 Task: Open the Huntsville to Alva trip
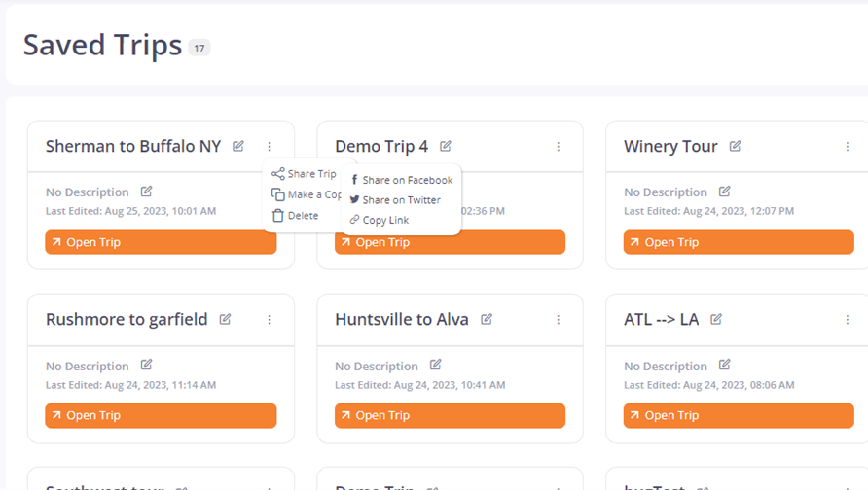click(450, 415)
